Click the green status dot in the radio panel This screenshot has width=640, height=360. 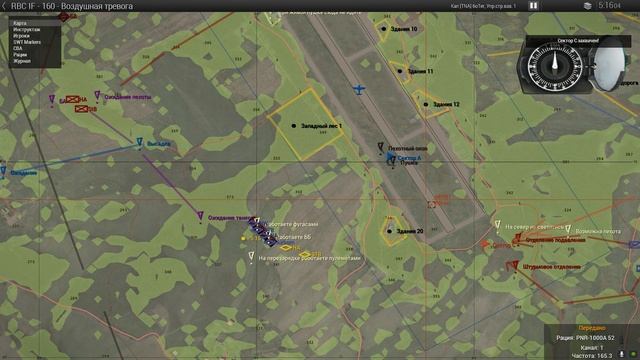tap(633, 354)
